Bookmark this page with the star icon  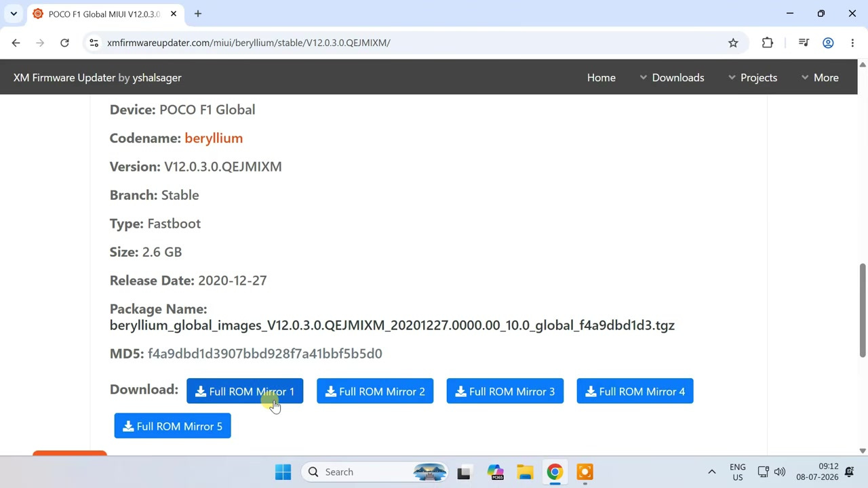click(733, 43)
